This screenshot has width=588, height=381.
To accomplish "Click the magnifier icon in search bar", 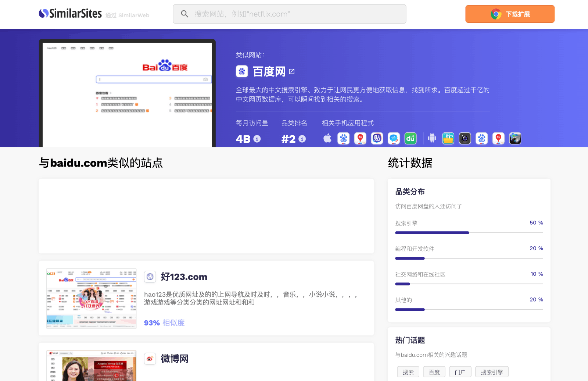I will coord(184,14).
